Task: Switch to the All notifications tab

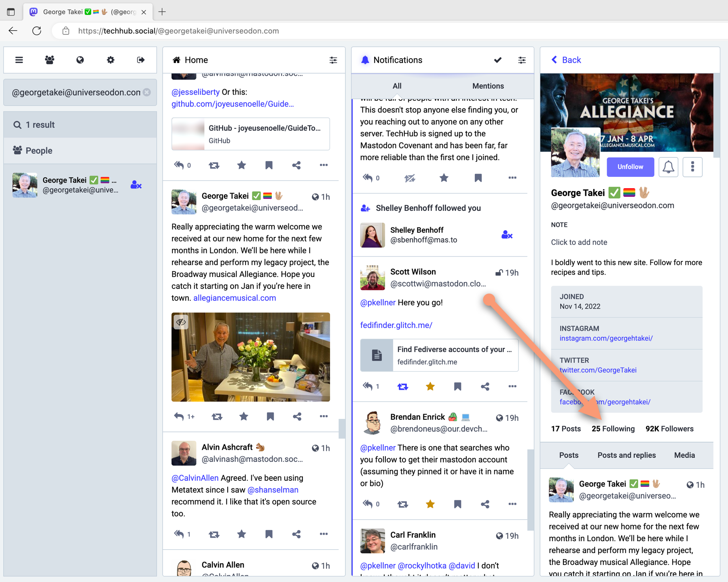Action: [x=397, y=86]
